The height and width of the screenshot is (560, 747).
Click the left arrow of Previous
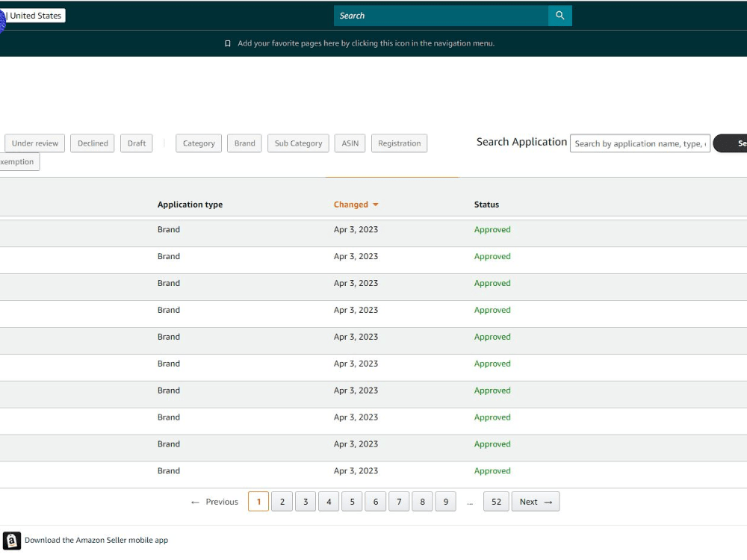point(195,503)
